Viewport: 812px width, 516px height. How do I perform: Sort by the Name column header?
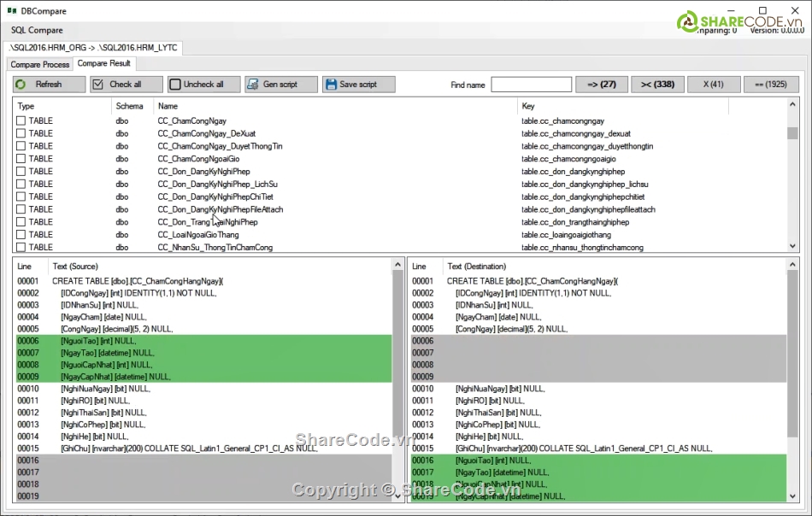coord(336,106)
